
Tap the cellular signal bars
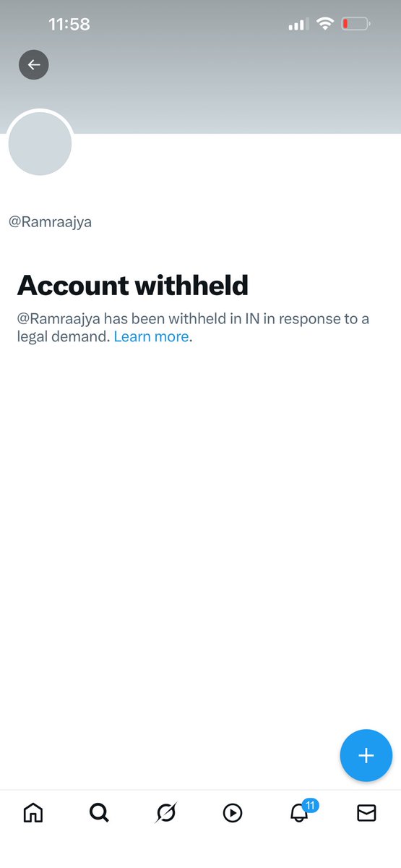coord(298,25)
